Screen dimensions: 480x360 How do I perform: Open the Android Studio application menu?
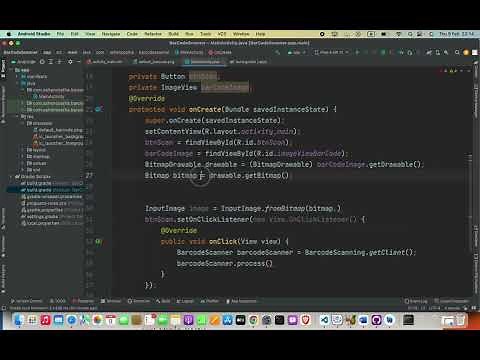tap(34, 34)
